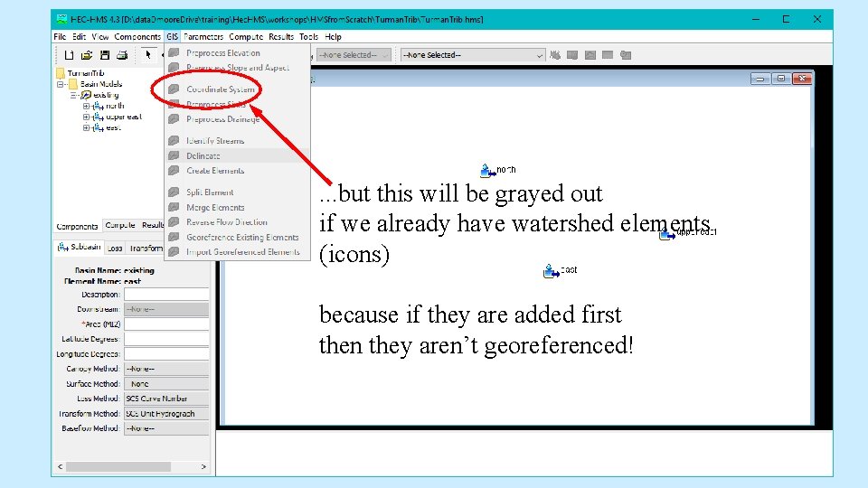This screenshot has height=488, width=868.
Task: Click the scrollbar right arrow
Action: (x=203, y=467)
